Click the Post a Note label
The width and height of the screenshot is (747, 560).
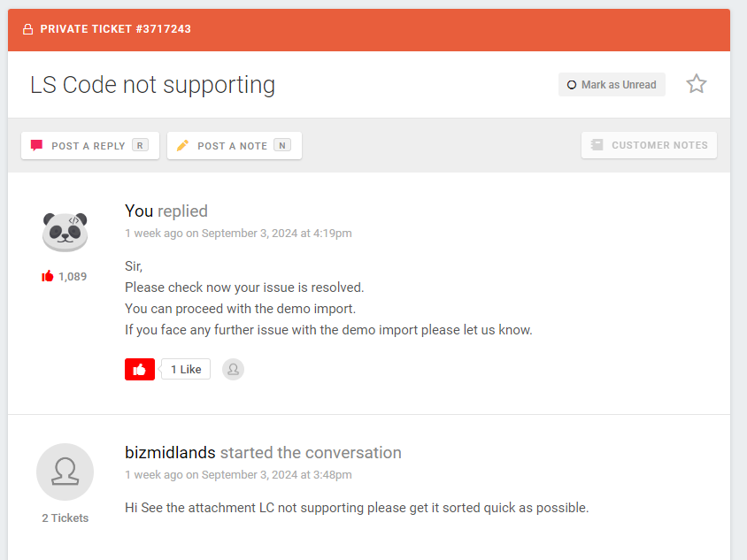coord(232,146)
